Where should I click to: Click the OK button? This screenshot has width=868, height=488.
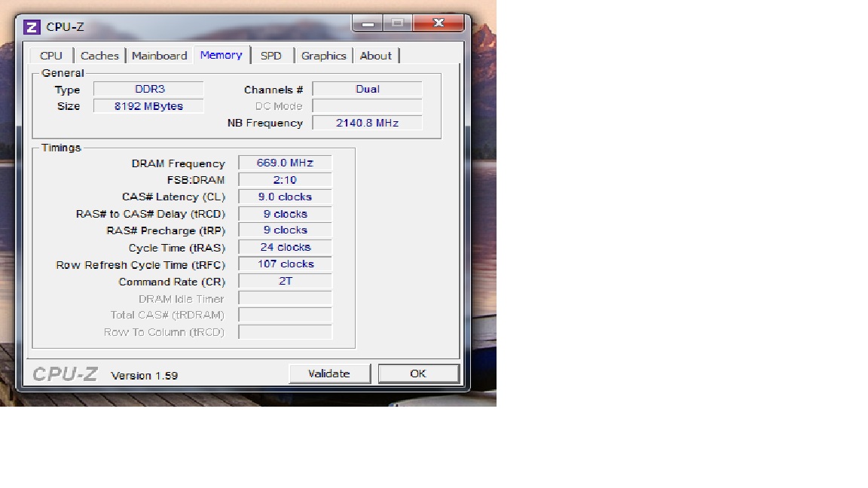click(418, 374)
